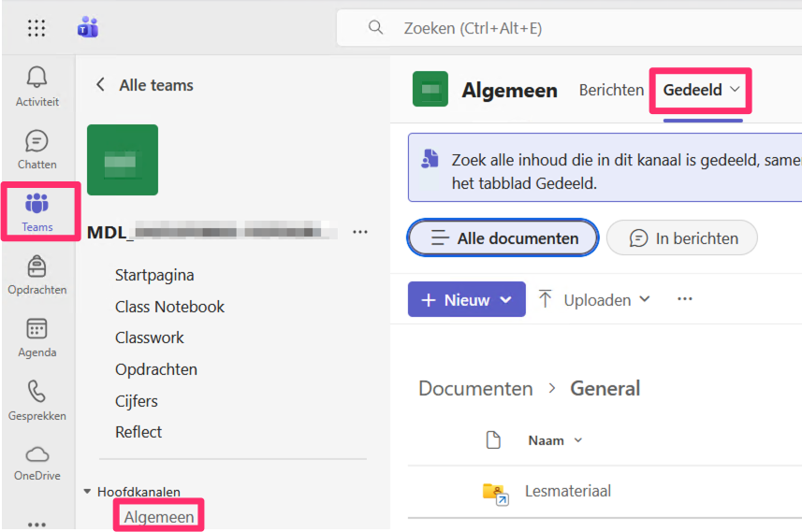The height and width of the screenshot is (532, 802).
Task: Open the OneDrive cloud icon
Action: [36, 455]
